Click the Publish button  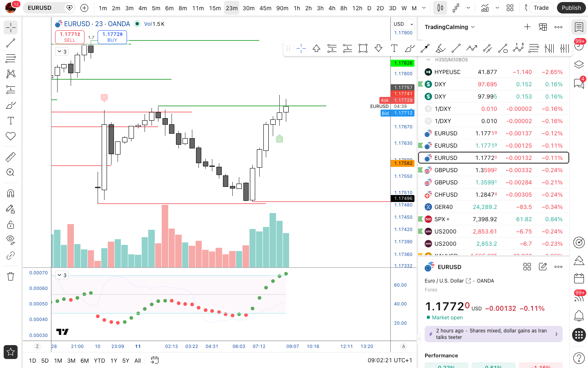click(571, 8)
